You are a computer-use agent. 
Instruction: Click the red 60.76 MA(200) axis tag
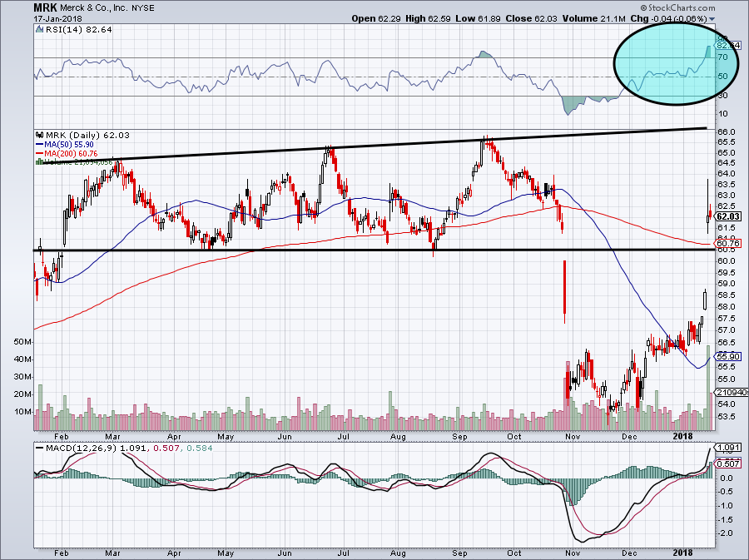[x=728, y=244]
